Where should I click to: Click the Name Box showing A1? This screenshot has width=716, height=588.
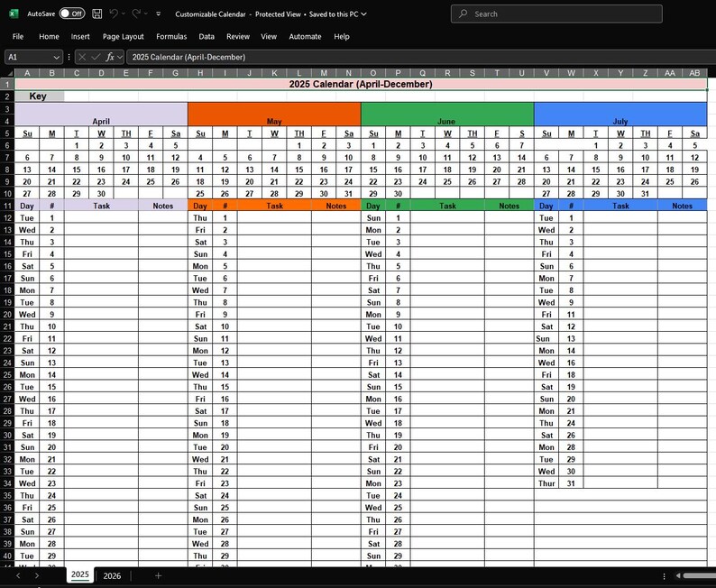(28, 57)
